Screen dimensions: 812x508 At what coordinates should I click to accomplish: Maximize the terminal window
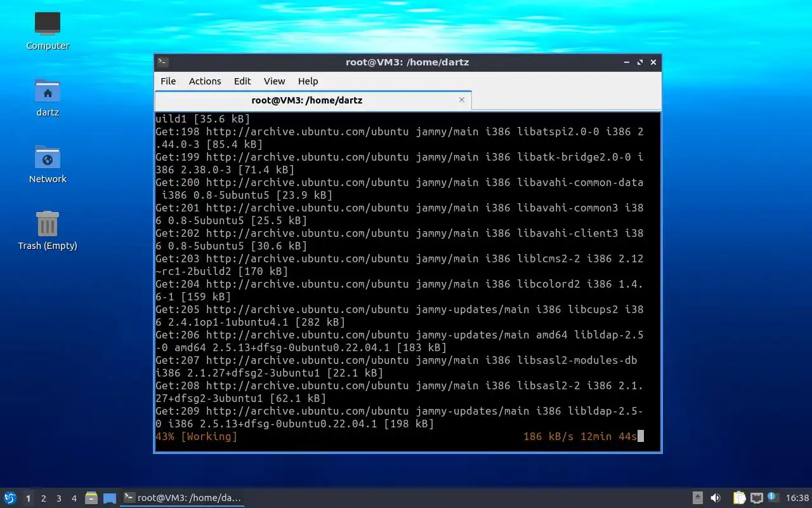coord(640,62)
